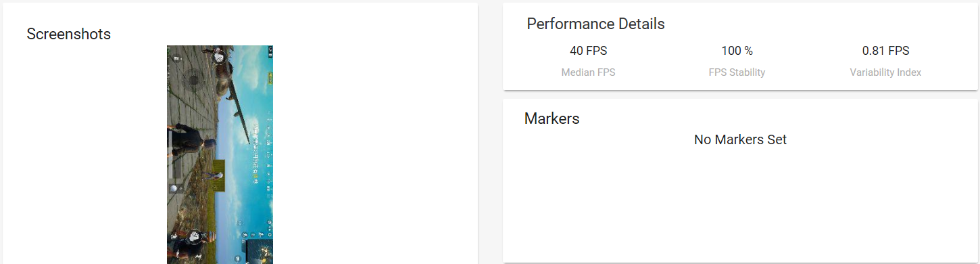Click the rifle shown in the screenshot
980x264 pixels.
point(240,98)
